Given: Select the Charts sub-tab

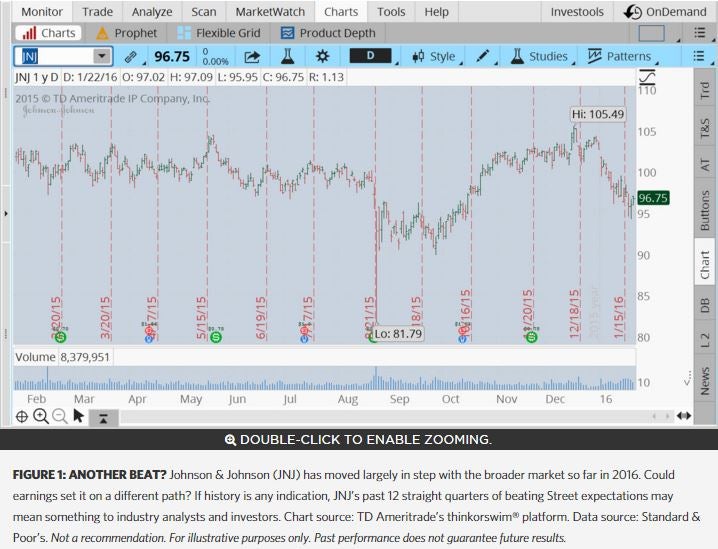Looking at the screenshot, I should pos(49,33).
